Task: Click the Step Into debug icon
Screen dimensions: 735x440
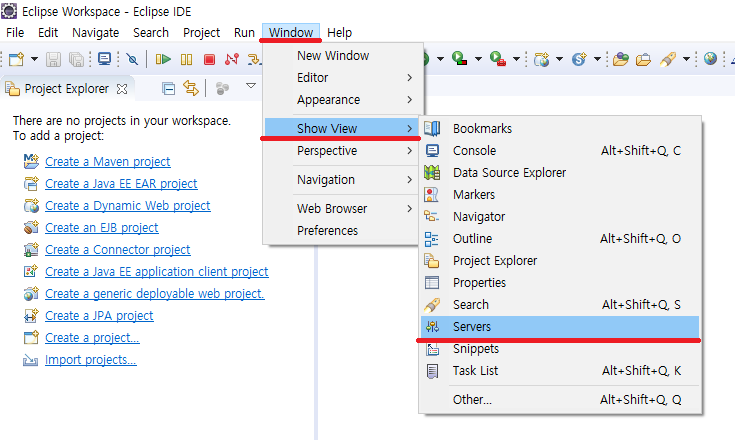Action: (x=254, y=60)
